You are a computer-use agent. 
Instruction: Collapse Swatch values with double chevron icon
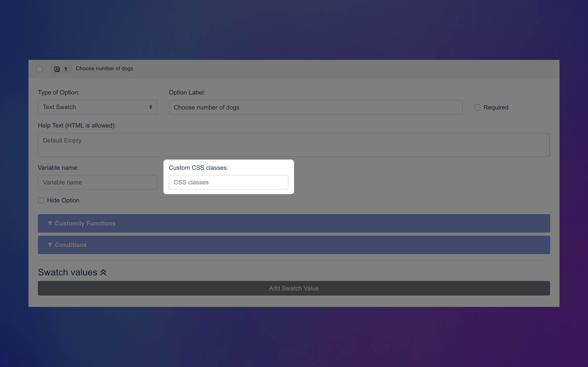[x=103, y=272]
